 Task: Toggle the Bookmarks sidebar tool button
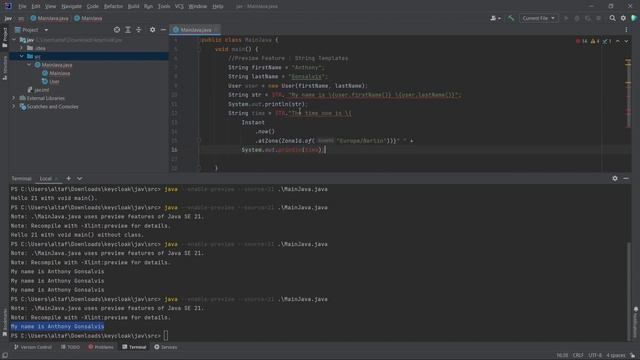(x=5, y=322)
